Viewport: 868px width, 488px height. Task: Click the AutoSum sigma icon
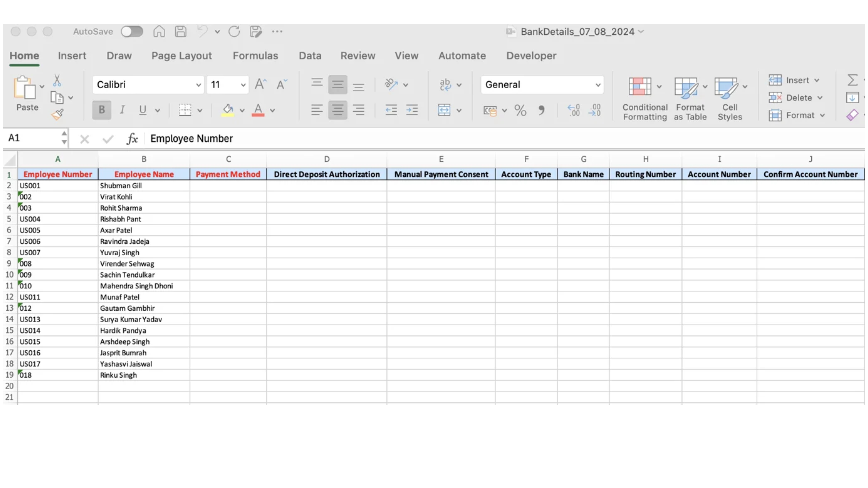[852, 80]
